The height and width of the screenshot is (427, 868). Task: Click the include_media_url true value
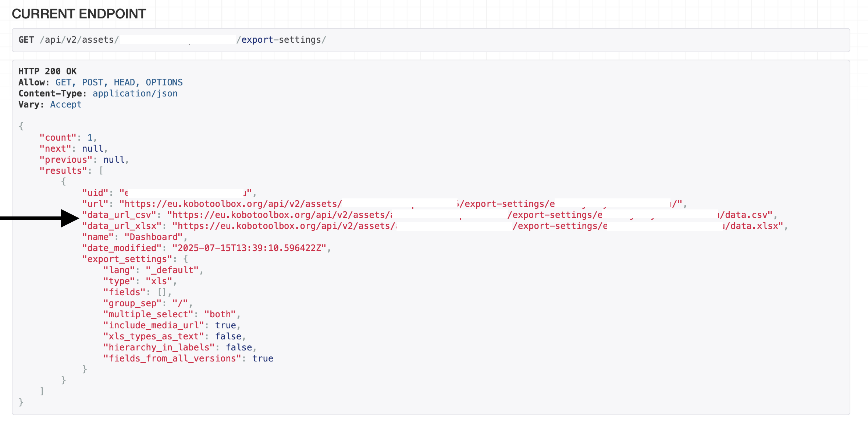(225, 325)
